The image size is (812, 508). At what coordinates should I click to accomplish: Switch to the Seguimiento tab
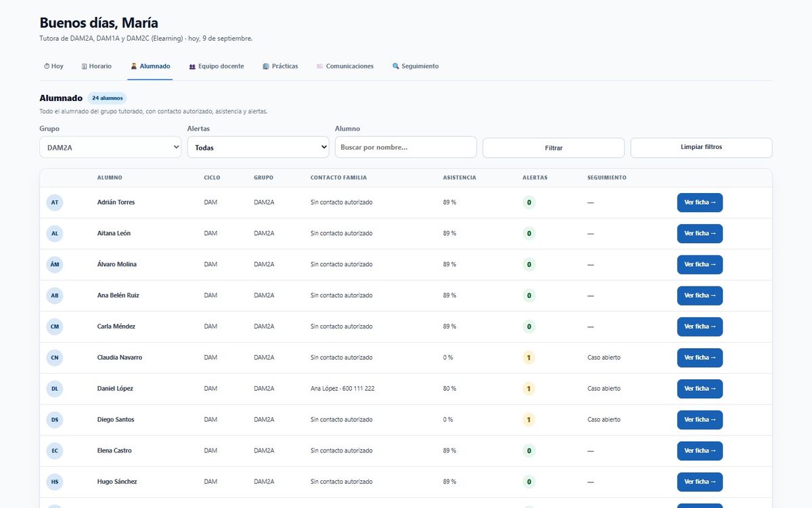(x=415, y=66)
